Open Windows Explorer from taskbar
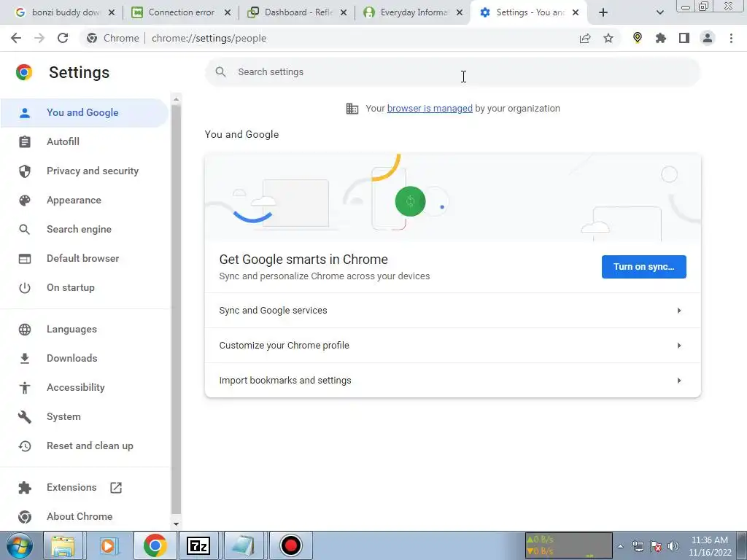Image resolution: width=747 pixels, height=560 pixels. point(63,545)
